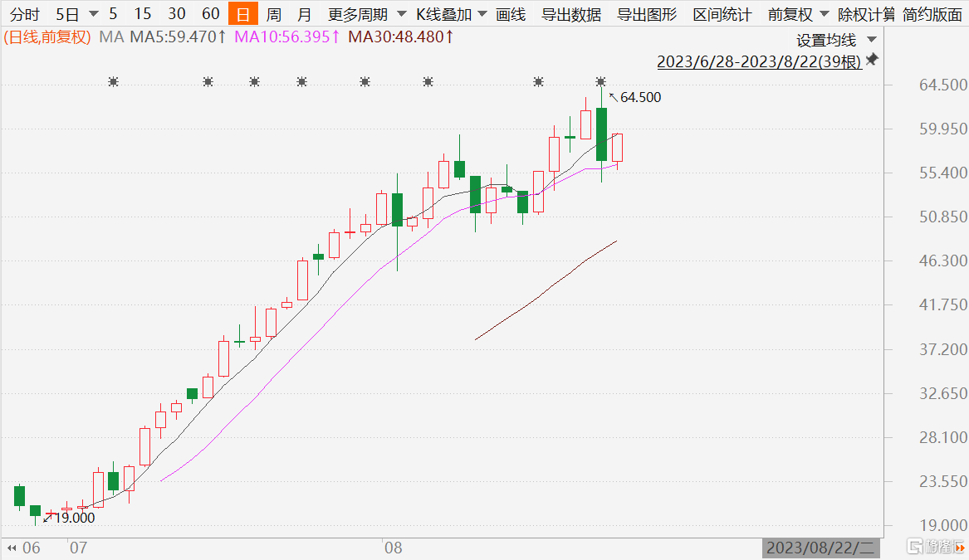This screenshot has height=560, width=969.
Task: Switch to weekly 周 period
Action: [x=274, y=14]
